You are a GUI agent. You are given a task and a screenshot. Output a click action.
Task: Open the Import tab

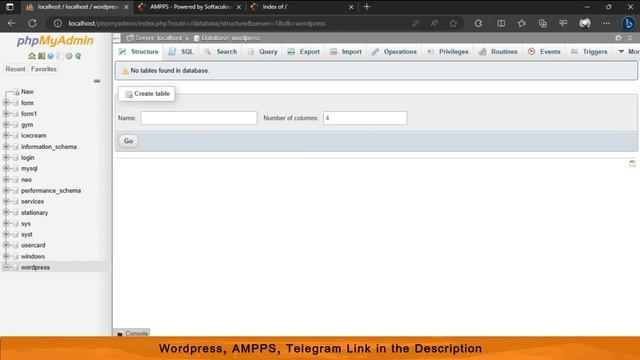[x=346, y=52]
